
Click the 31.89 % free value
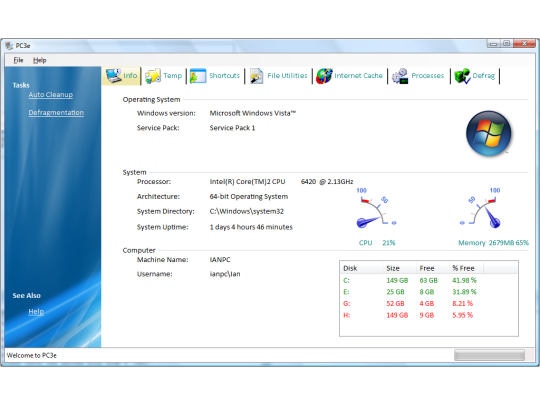click(464, 292)
